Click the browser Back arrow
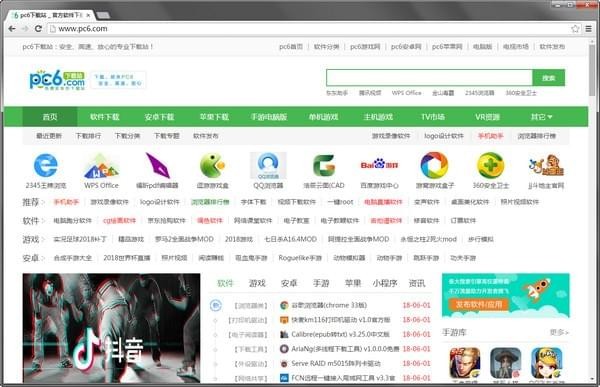600x387 pixels. (x=12, y=29)
